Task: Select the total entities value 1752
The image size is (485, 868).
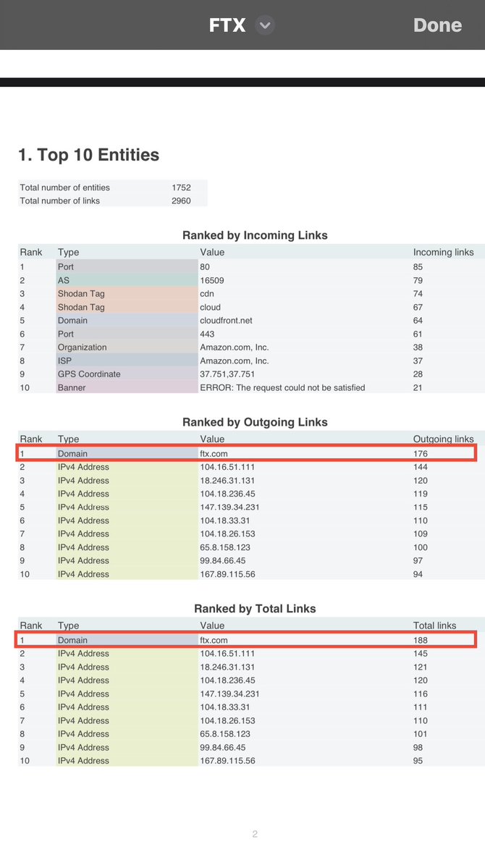Action: (181, 187)
